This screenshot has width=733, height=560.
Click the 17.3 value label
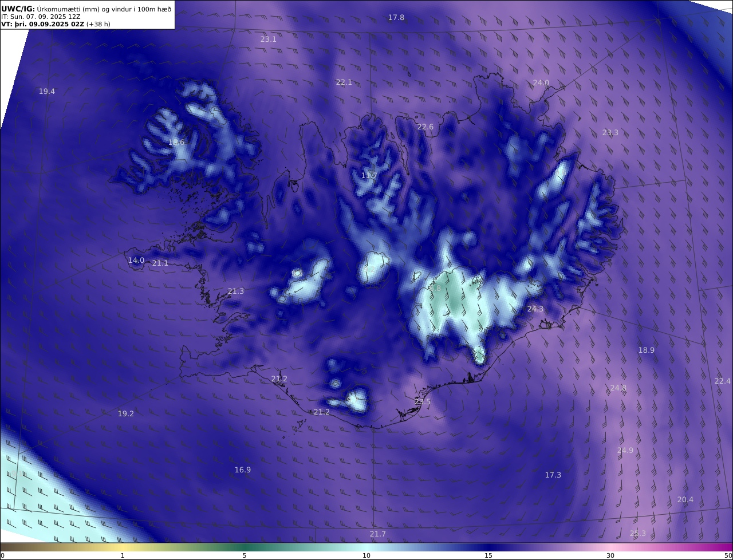[553, 475]
